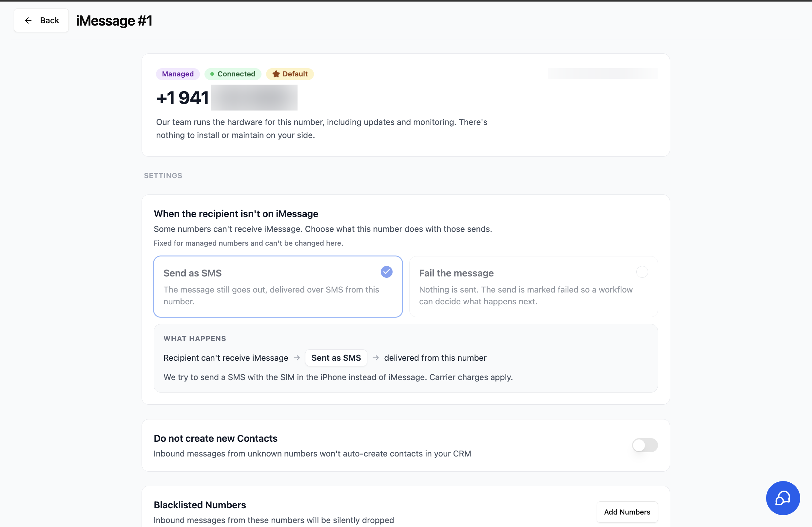Click the Sent as SMS chip
This screenshot has width=812, height=527.
click(x=336, y=357)
